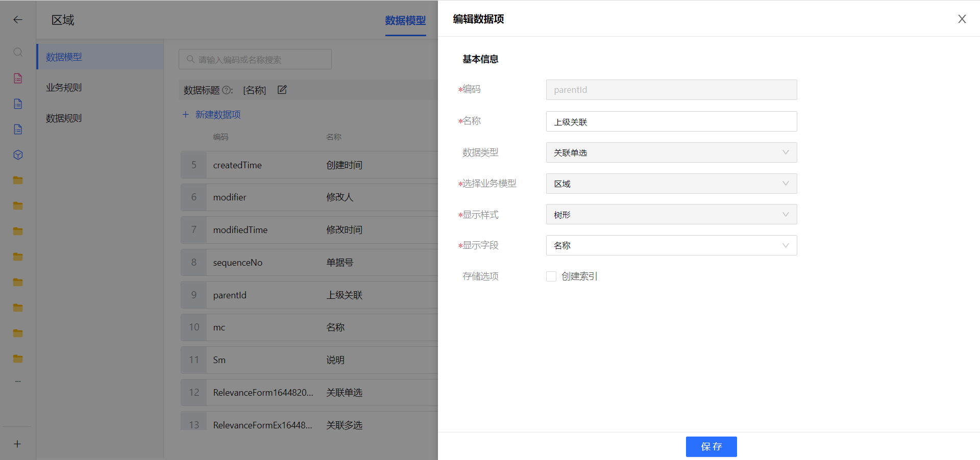
Task: Select the parentId row in the table
Action: [x=309, y=295]
